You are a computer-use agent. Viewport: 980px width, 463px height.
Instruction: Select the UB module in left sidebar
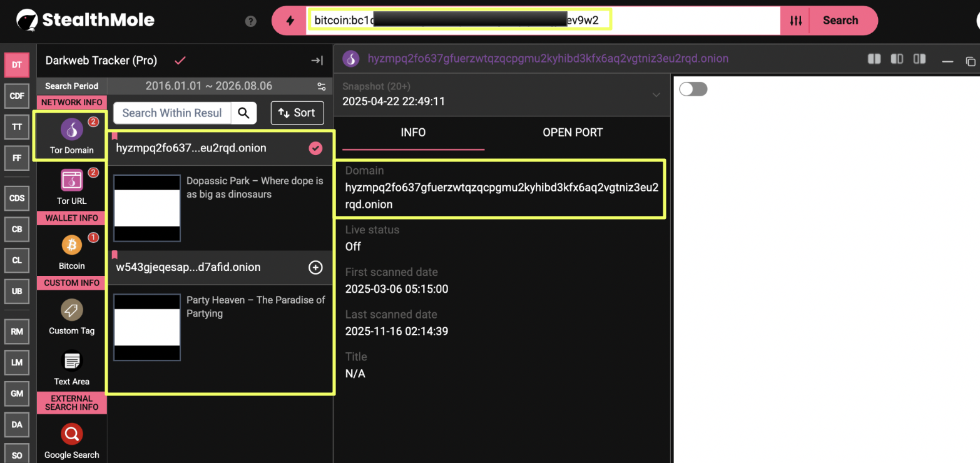[x=17, y=291]
